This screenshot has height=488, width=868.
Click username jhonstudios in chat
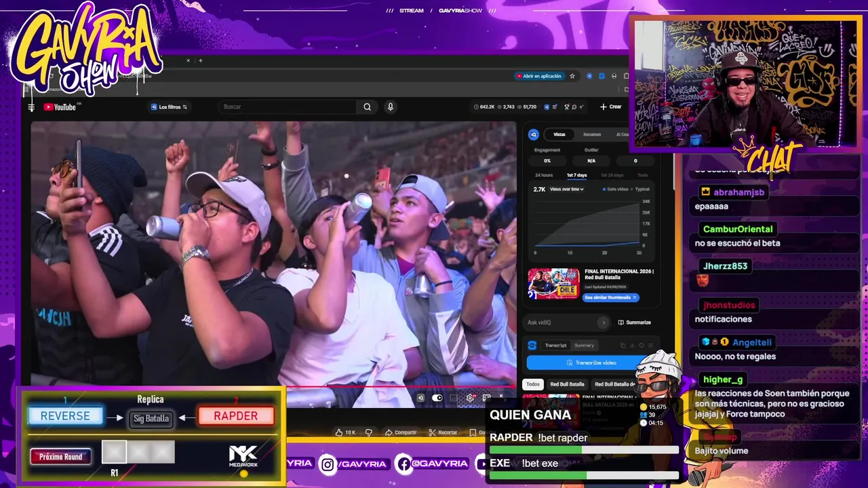point(729,306)
